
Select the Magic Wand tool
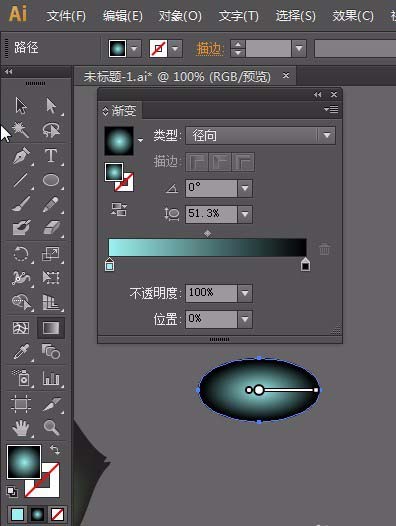coord(21,130)
